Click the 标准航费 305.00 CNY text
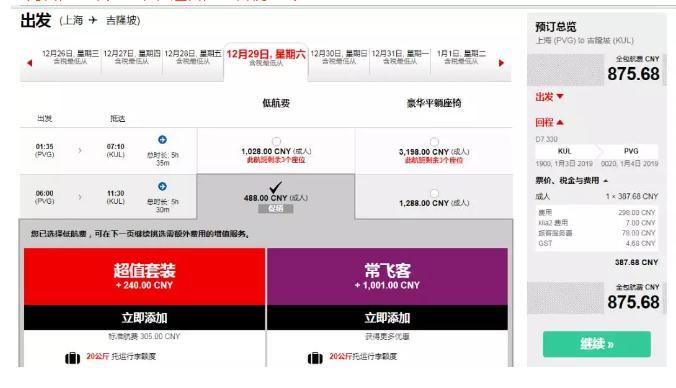Screen dimensions: 676x388 (x=144, y=336)
